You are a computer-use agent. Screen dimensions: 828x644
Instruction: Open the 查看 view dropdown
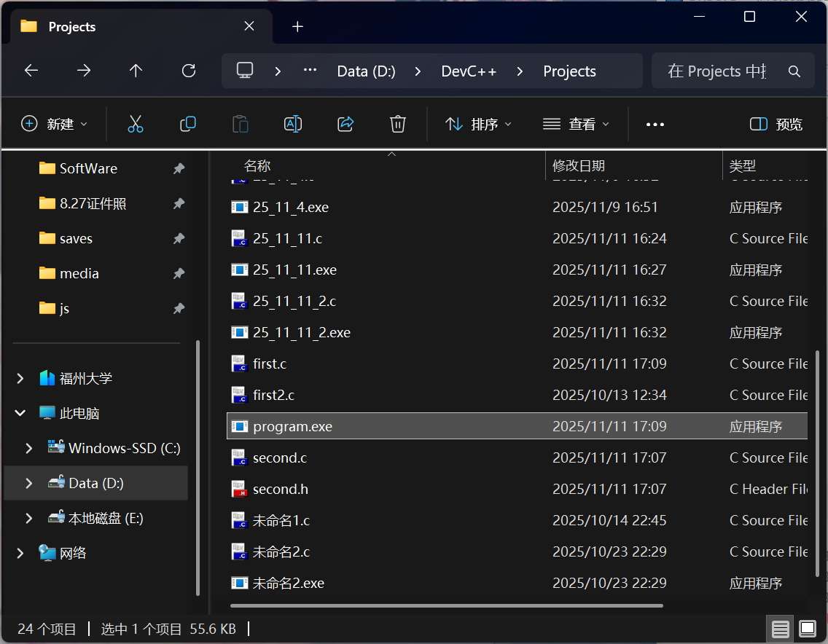tap(576, 124)
